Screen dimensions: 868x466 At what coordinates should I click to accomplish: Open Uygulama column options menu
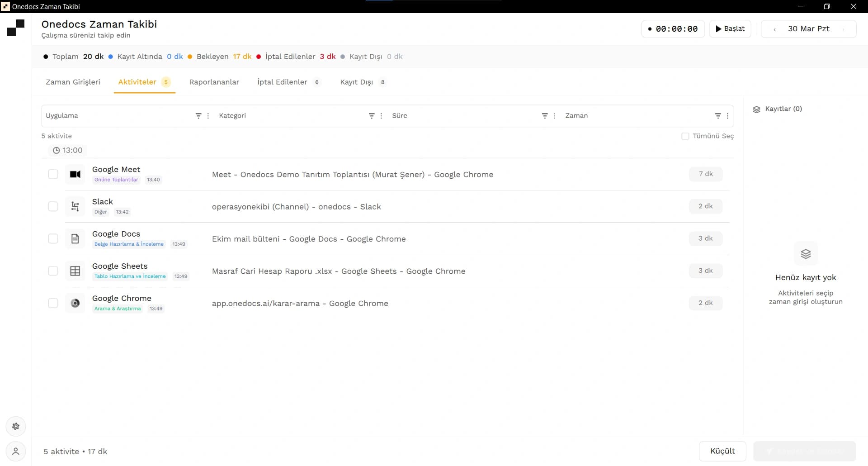pos(208,116)
